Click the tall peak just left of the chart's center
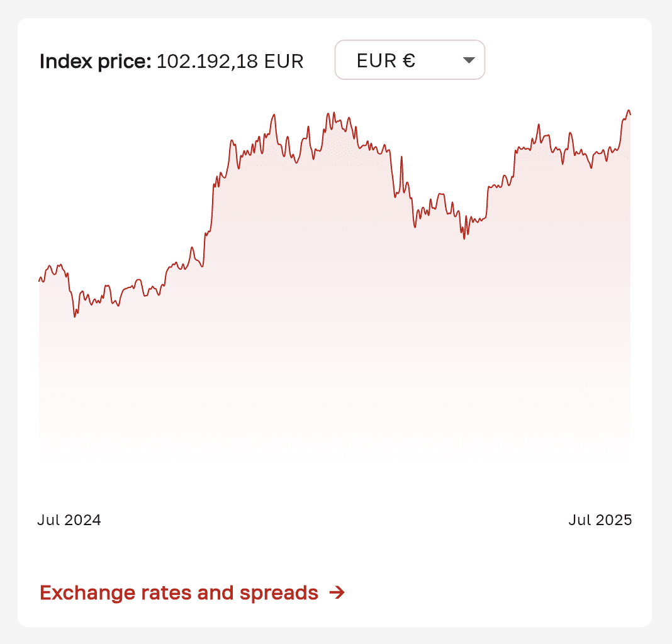672x644 pixels. click(x=274, y=116)
